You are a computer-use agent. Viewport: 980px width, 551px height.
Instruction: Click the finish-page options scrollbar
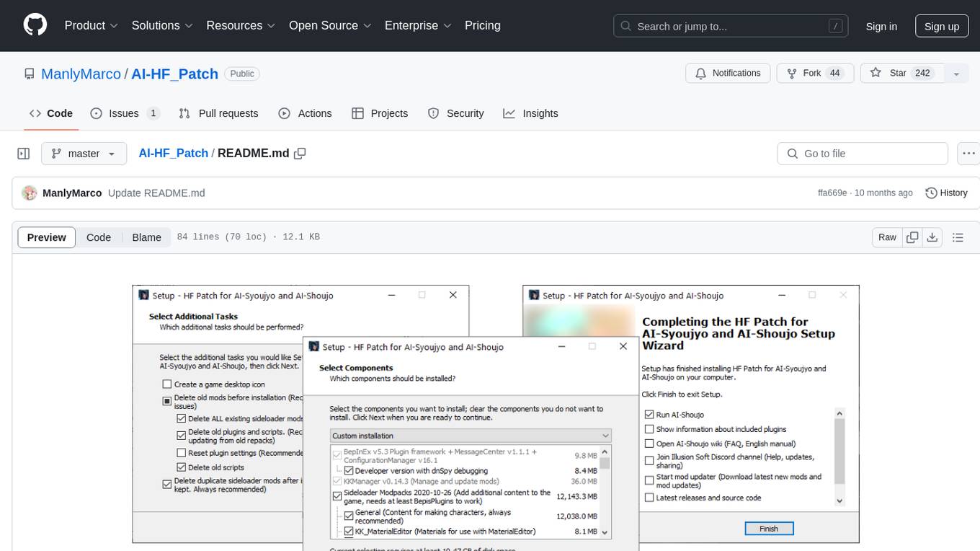(x=839, y=457)
